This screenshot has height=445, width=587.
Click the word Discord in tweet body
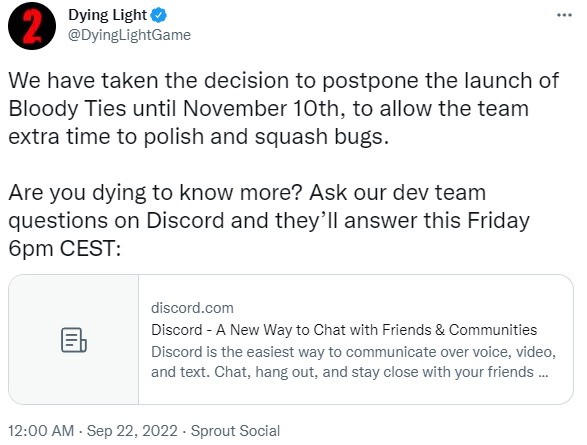[185, 220]
